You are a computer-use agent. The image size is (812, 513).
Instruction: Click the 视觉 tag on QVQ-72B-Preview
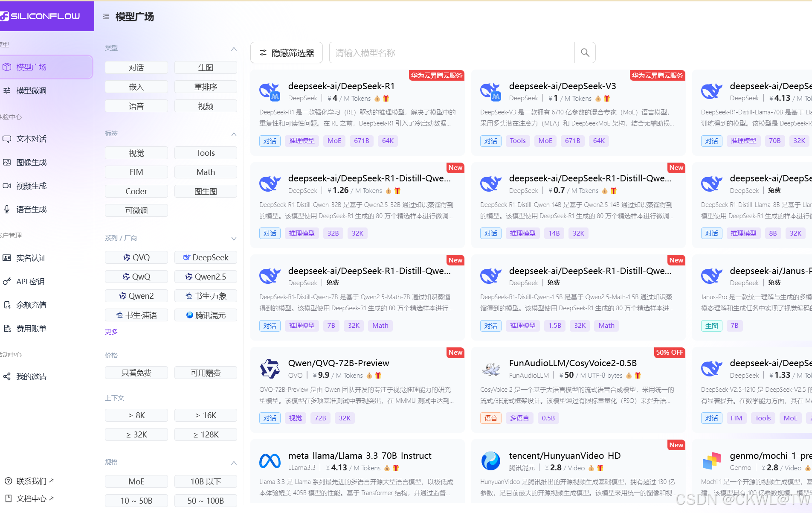point(295,418)
